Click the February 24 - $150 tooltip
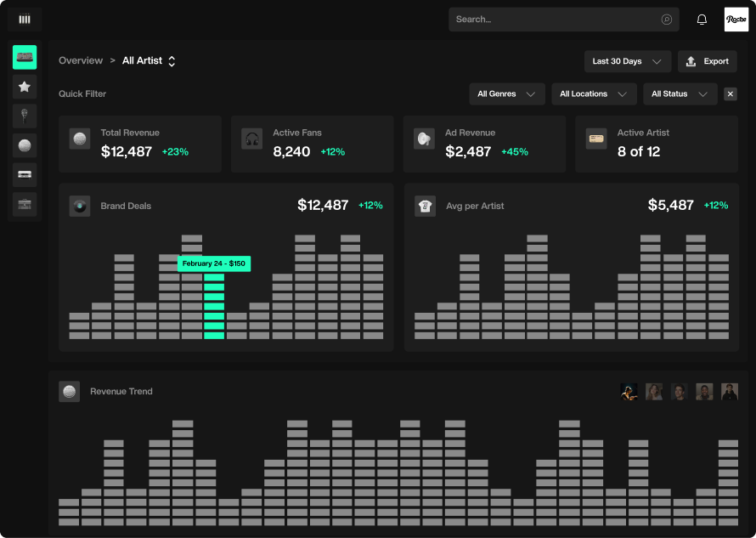This screenshot has height=538, width=756. 214,263
